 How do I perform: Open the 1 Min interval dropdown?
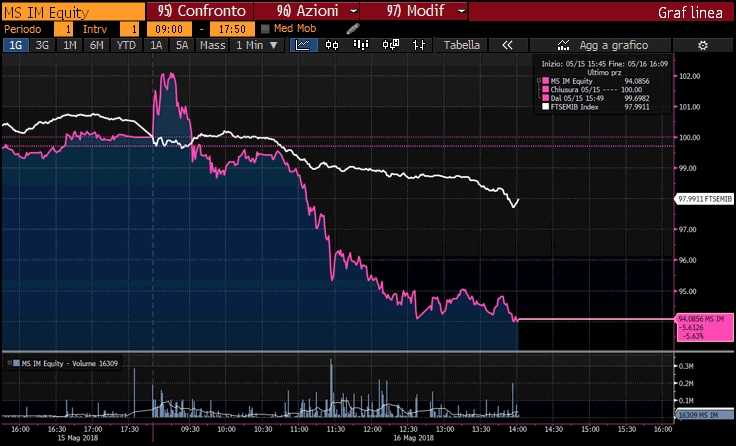click(x=257, y=45)
